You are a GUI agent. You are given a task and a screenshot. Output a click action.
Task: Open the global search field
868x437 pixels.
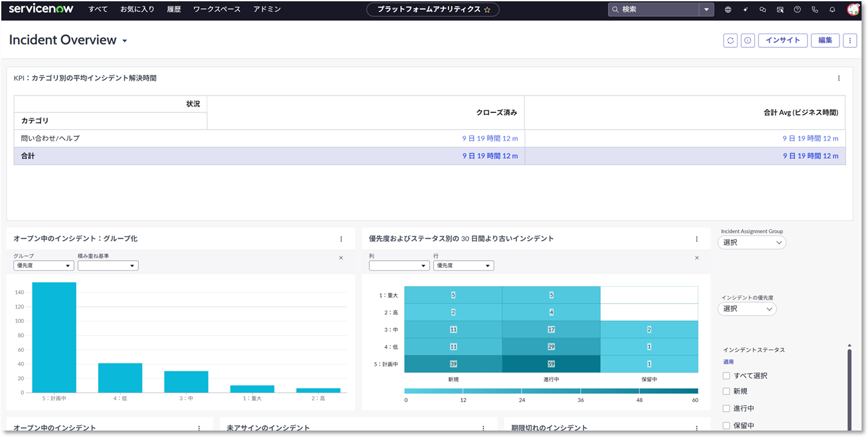(652, 10)
